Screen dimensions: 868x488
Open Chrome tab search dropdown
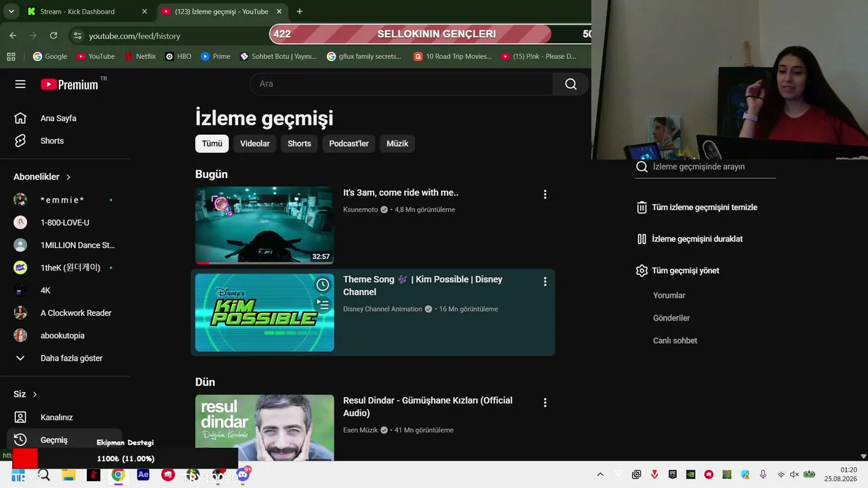pos(11,12)
